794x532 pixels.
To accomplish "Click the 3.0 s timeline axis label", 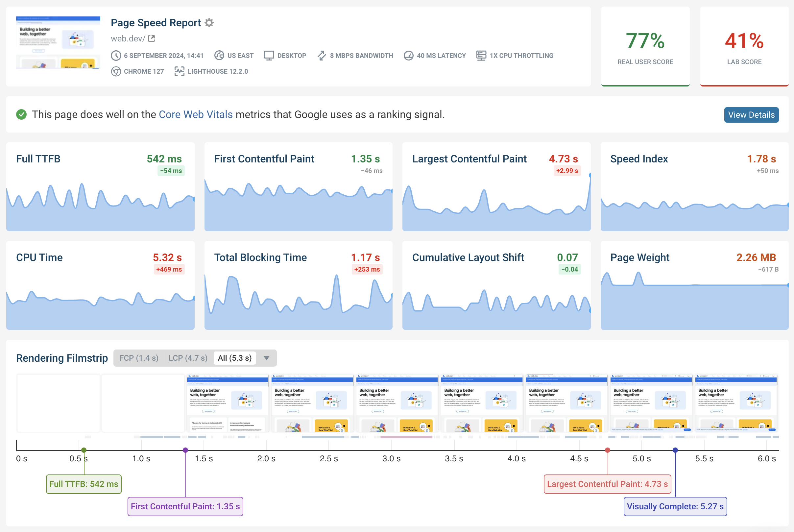I will [391, 459].
